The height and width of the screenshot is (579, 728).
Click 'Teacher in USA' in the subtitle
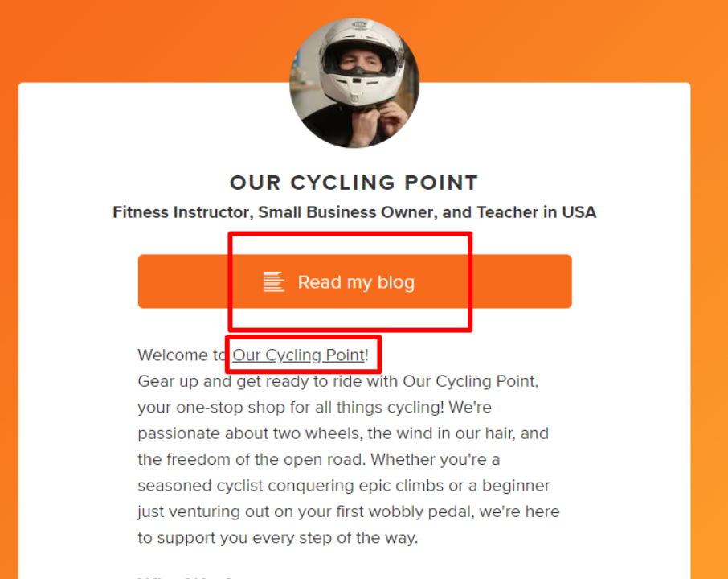[536, 212]
